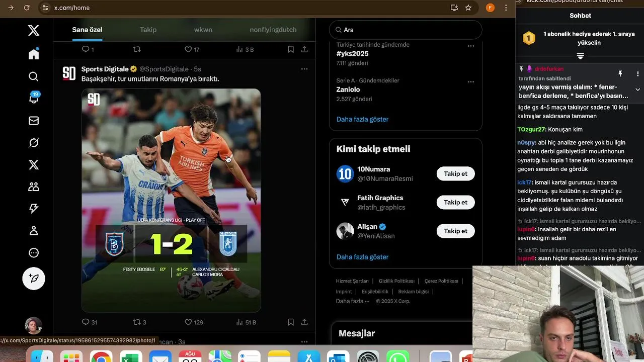Collapse pinned message chevron in Kick chat
The image size is (644, 362).
pyautogui.click(x=637, y=89)
